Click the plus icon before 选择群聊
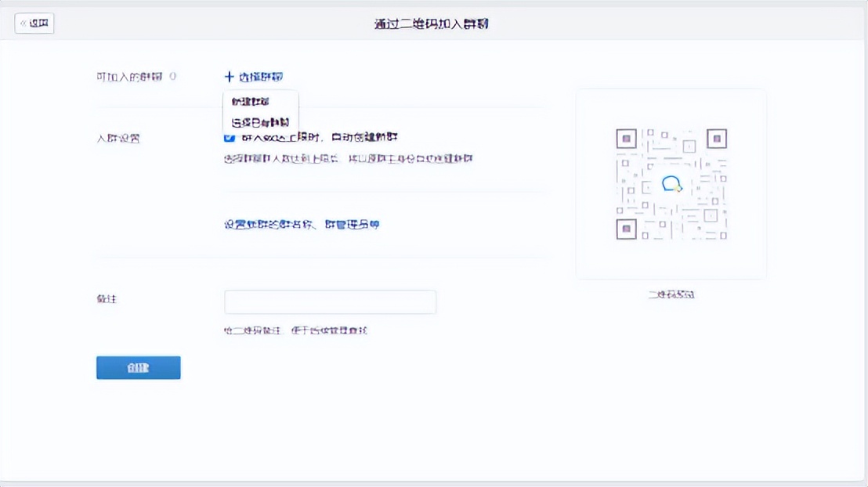Viewport: 868px width, 487px height. click(228, 76)
